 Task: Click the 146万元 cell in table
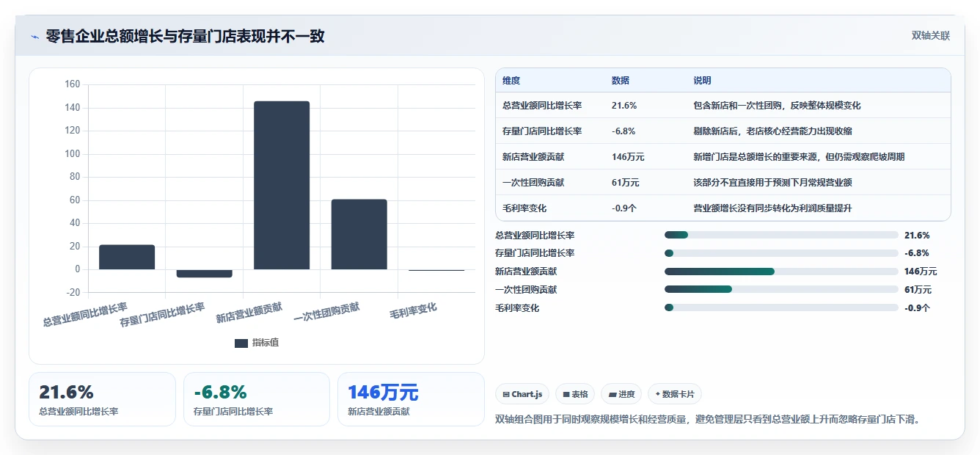628,157
